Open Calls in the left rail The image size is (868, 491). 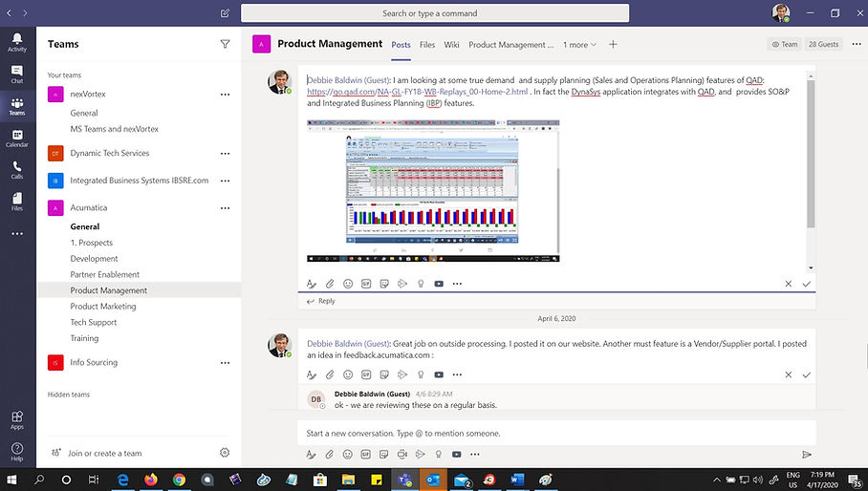17,170
